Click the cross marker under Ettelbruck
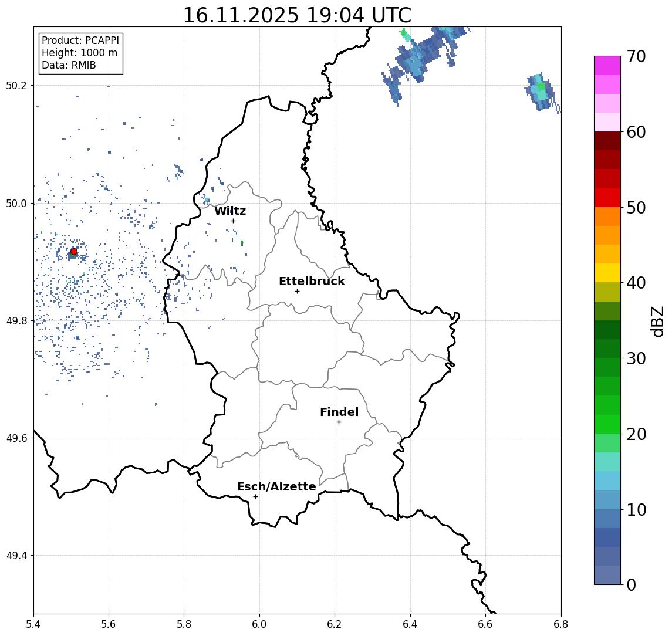This screenshot has width=672, height=636. point(297,292)
